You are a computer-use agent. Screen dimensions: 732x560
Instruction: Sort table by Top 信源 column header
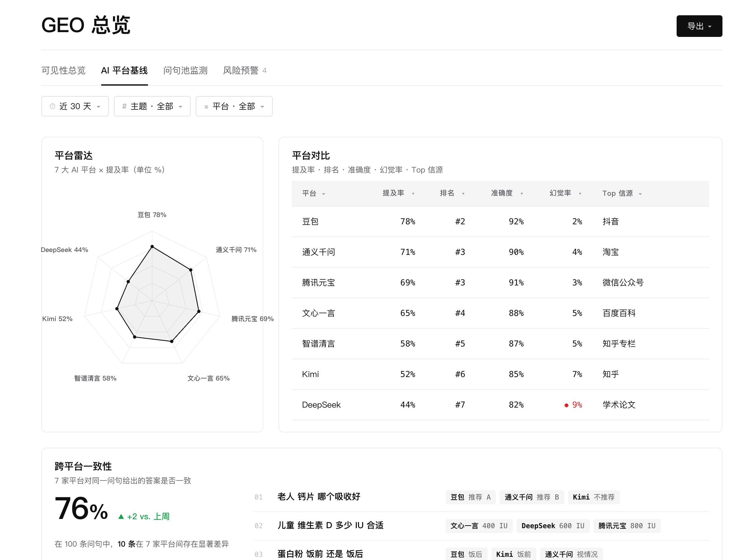622,193
